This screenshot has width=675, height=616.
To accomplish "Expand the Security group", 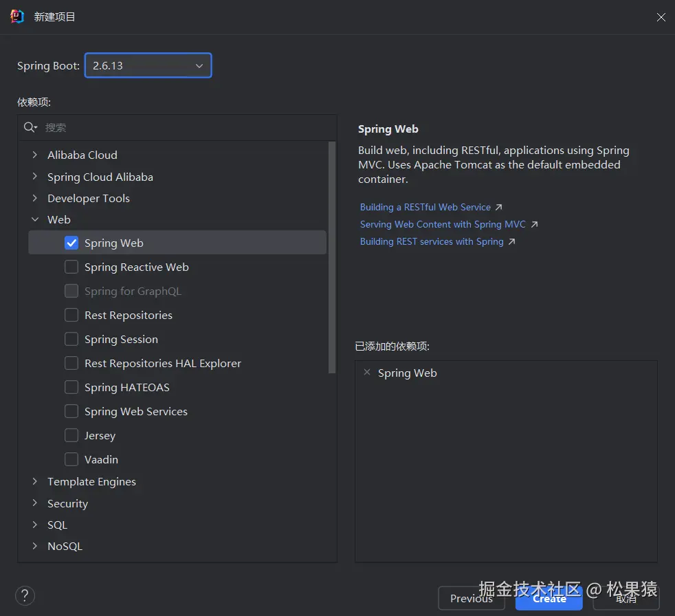I will tap(35, 503).
